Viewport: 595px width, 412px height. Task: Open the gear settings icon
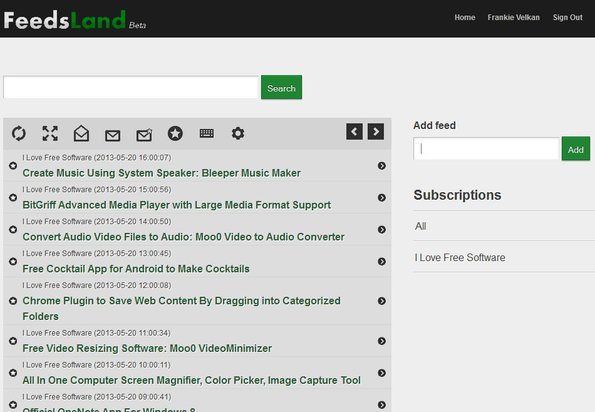pos(238,134)
